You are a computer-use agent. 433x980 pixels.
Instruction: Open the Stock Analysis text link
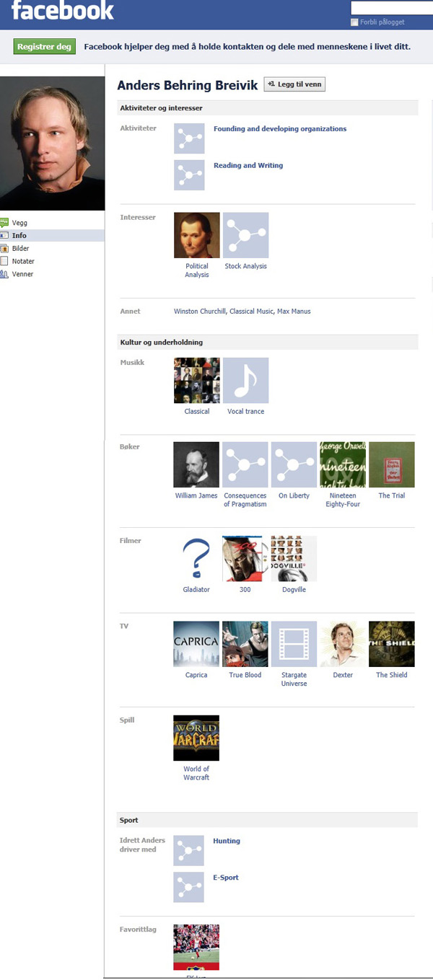(245, 266)
